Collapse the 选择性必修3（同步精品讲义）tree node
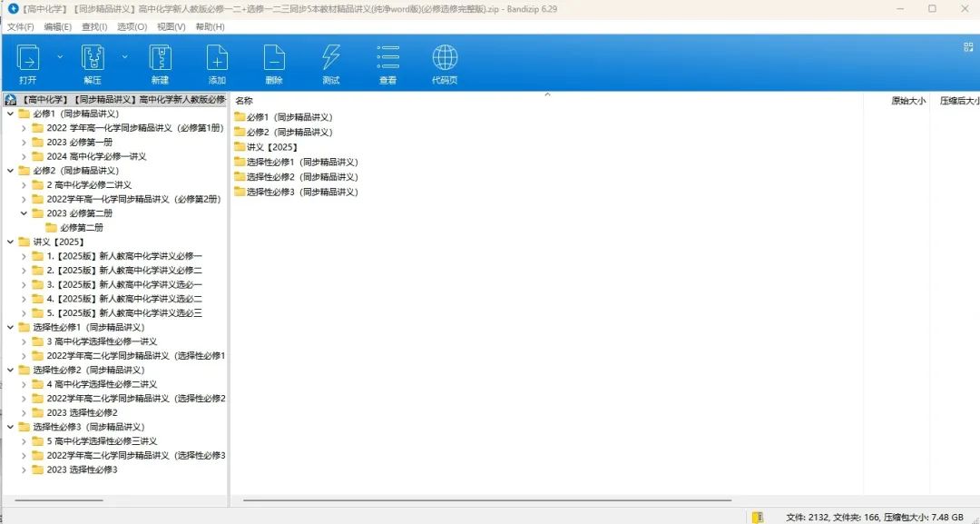 10,427
